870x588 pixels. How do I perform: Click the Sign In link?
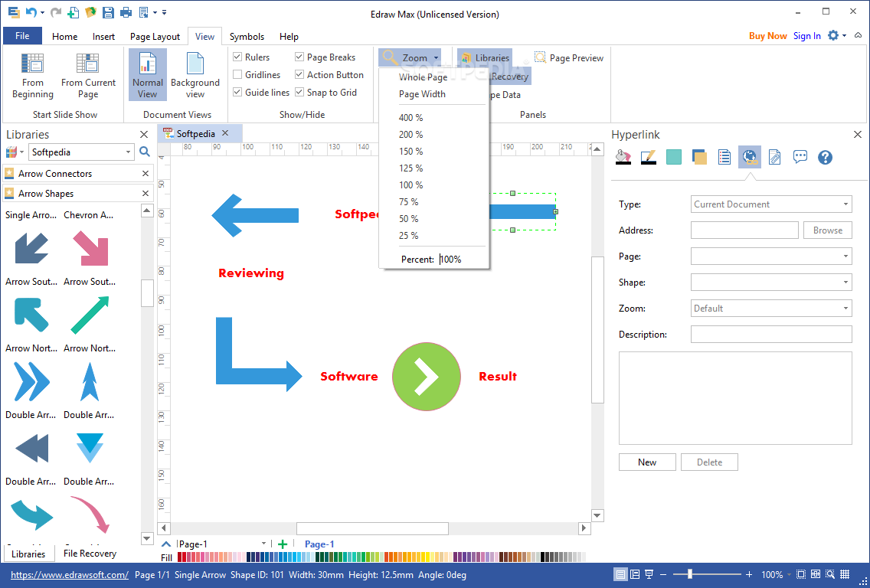[x=806, y=35]
